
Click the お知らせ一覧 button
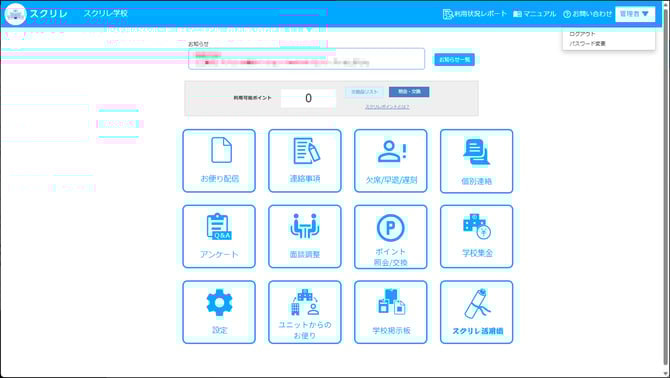coord(455,59)
